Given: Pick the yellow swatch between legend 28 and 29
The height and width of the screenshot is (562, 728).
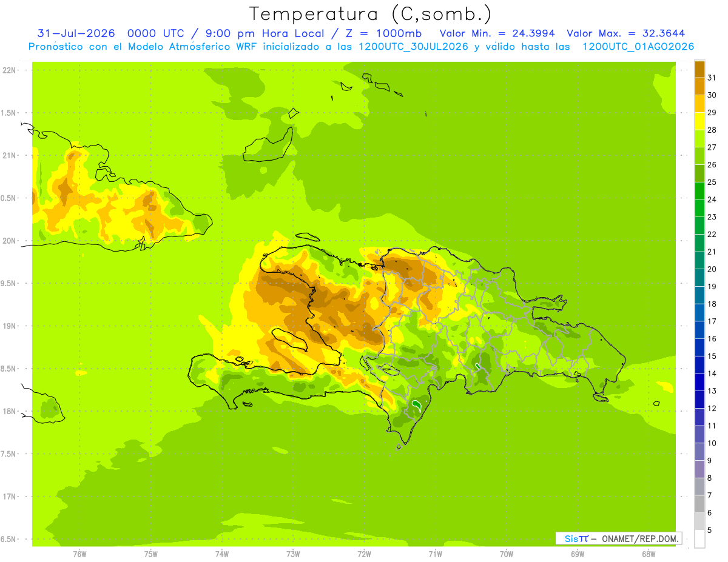Looking at the screenshot, I should pyautogui.click(x=699, y=121).
